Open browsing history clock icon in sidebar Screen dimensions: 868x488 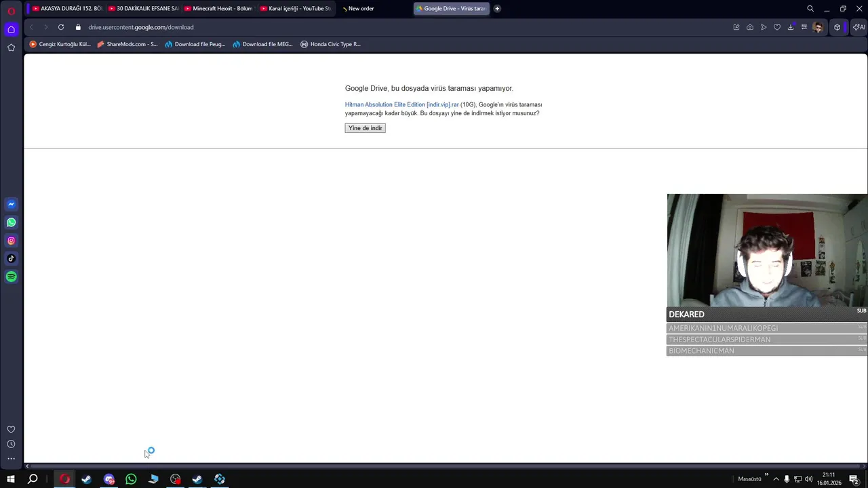pos(11,444)
